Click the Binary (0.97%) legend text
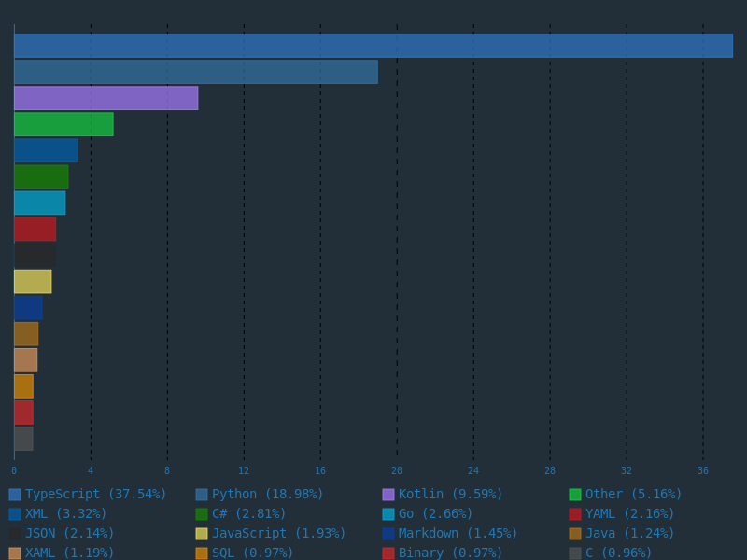Viewport: 747px width, 560px height. (450, 553)
